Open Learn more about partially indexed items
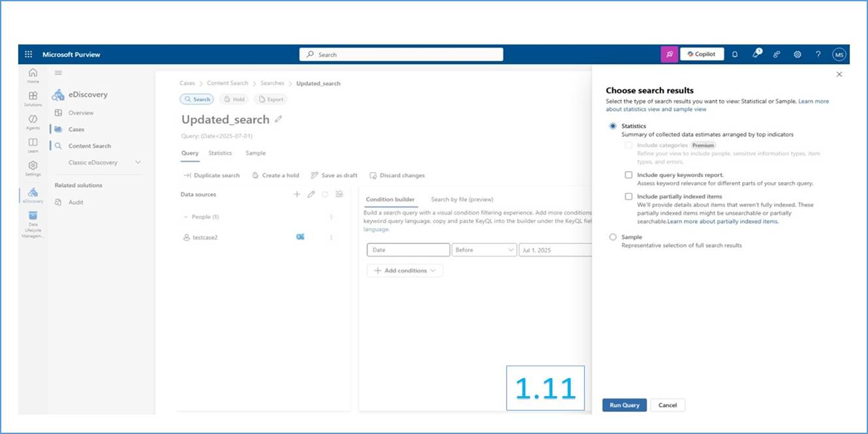The height and width of the screenshot is (434, 868). 722,221
